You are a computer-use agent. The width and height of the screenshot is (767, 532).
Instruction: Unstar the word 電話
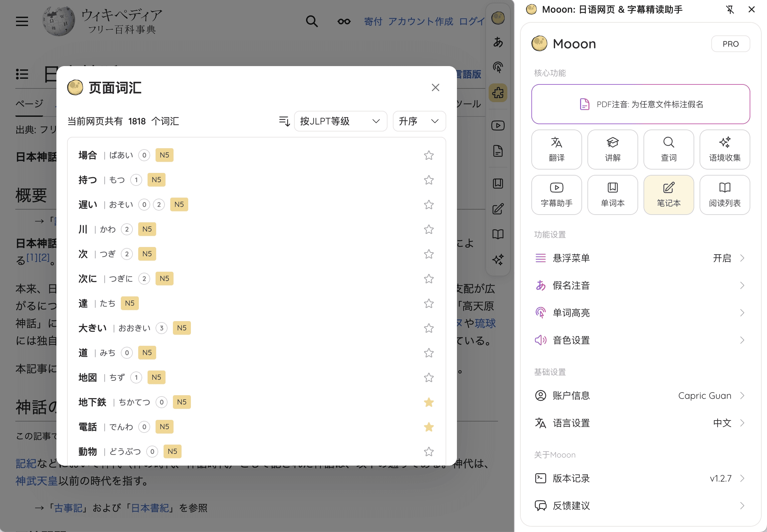[429, 427]
